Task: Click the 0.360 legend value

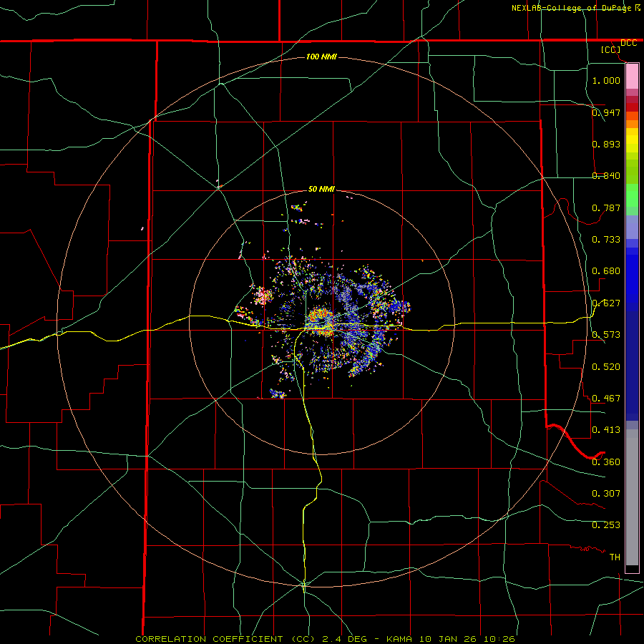Action: [x=606, y=462]
